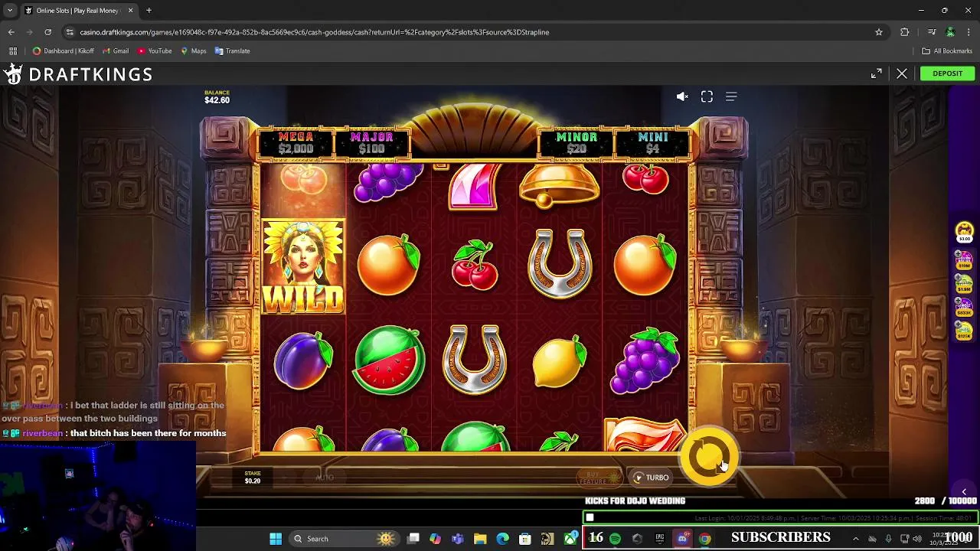Opt in to the $1.9M jackpot
This screenshot has height=551, width=980.
click(x=963, y=284)
